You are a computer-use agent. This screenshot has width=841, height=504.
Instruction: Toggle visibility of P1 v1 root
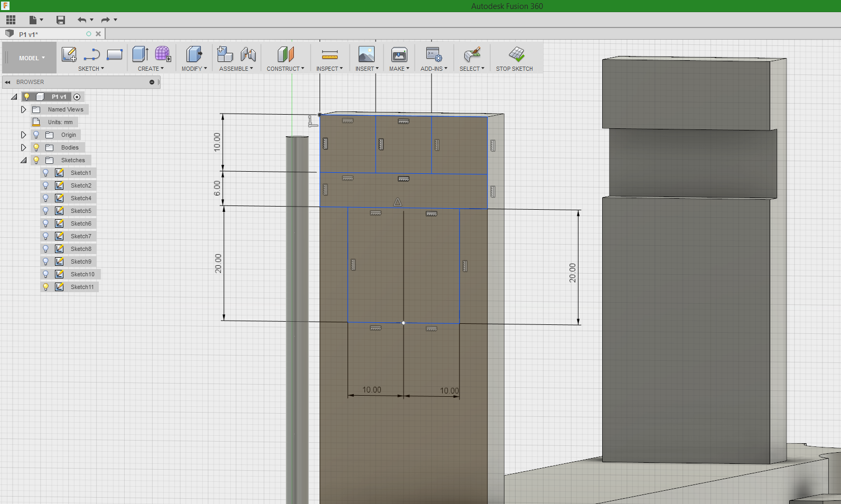point(26,97)
